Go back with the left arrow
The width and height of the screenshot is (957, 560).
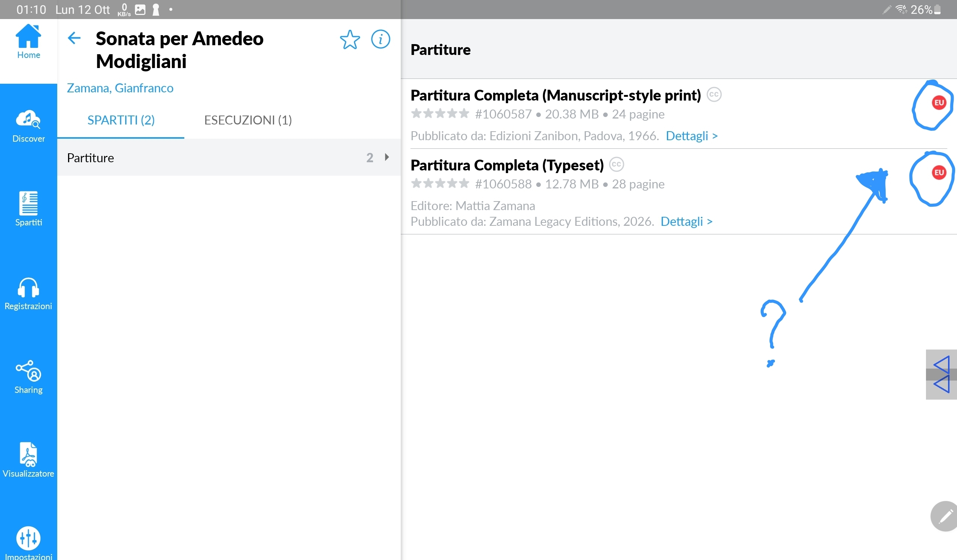(x=74, y=38)
